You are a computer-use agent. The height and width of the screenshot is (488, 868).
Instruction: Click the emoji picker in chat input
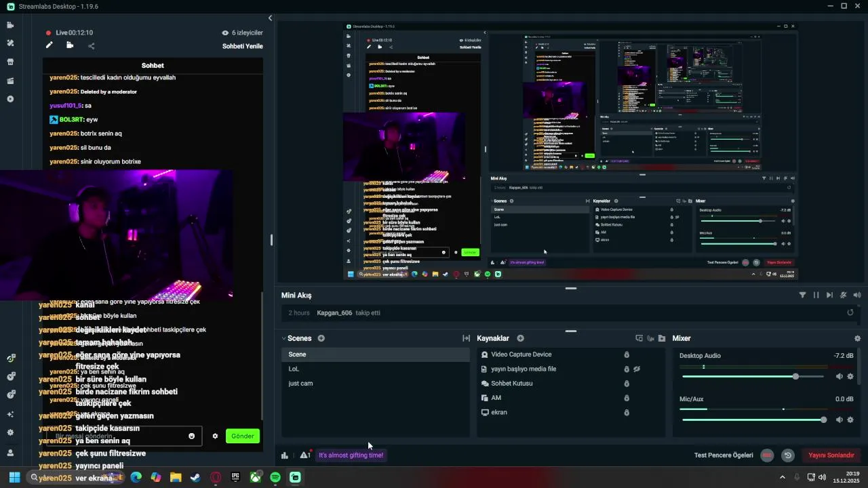pos(192,436)
